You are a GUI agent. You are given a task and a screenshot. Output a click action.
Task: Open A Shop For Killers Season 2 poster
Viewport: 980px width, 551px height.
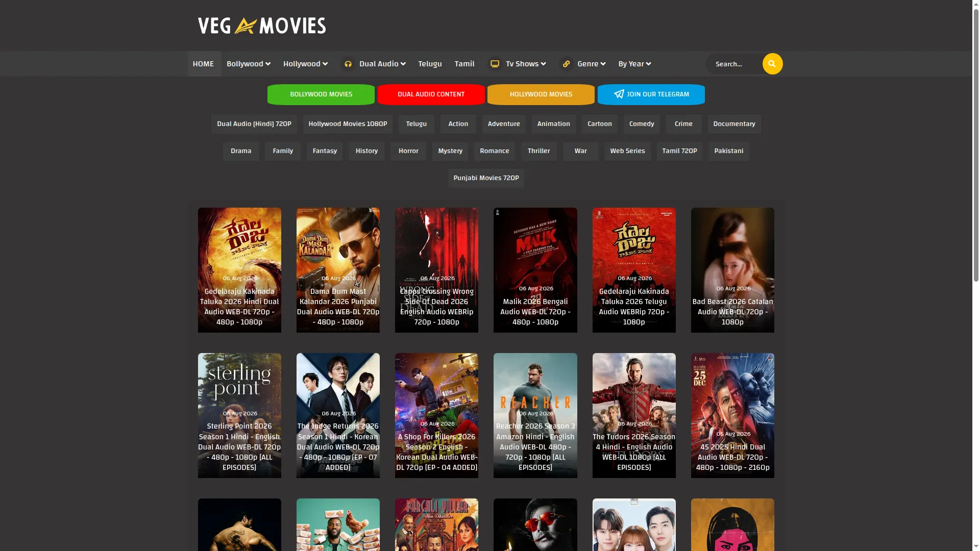point(436,415)
